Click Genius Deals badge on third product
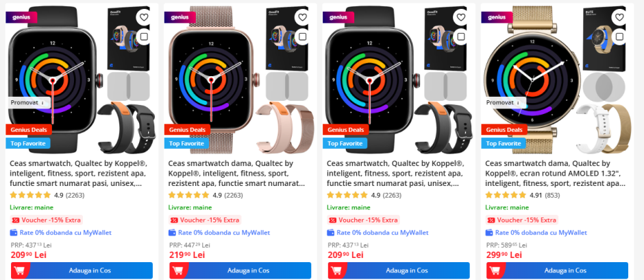The image size is (644, 280). point(346,130)
